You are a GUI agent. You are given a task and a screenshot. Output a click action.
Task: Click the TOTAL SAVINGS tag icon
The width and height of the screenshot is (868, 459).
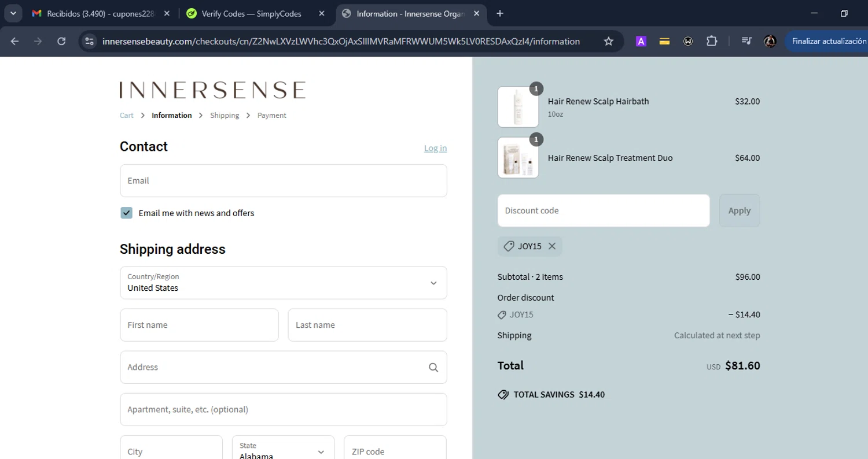[503, 395]
